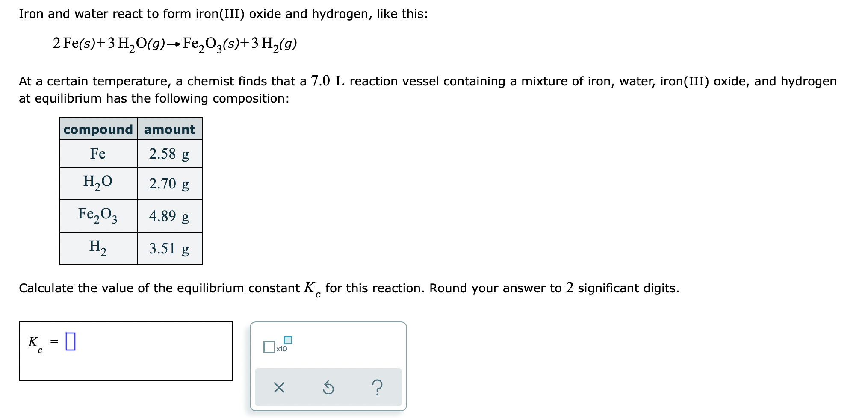Click the compound column header
The height and width of the screenshot is (418, 868).
[97, 129]
